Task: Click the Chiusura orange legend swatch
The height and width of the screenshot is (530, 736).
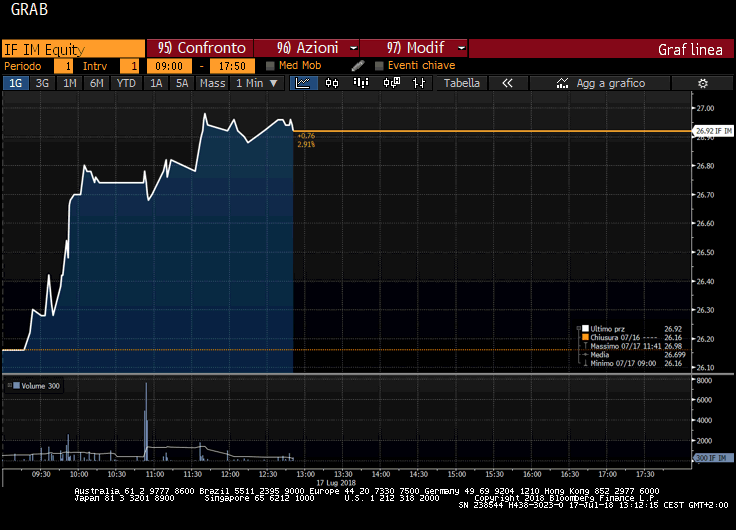Action: (585, 337)
